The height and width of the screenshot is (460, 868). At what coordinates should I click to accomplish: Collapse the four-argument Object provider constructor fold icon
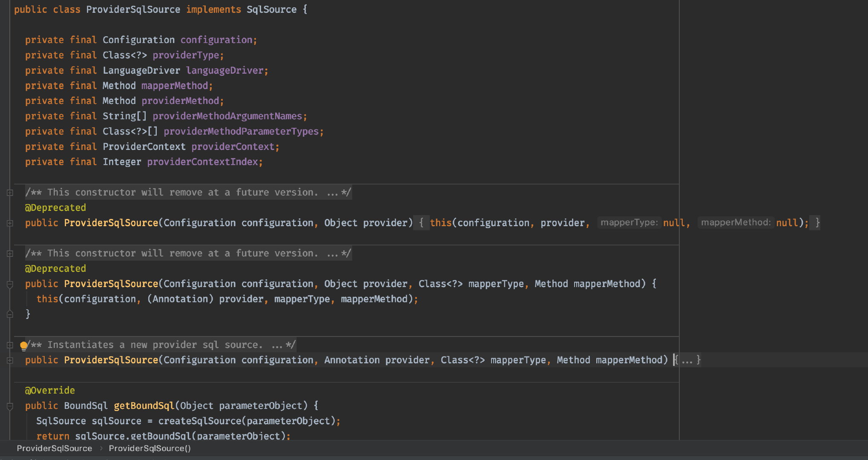(x=10, y=284)
